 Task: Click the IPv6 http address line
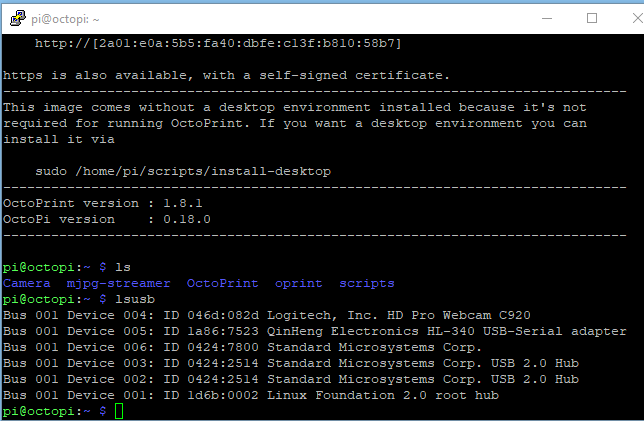218,44
